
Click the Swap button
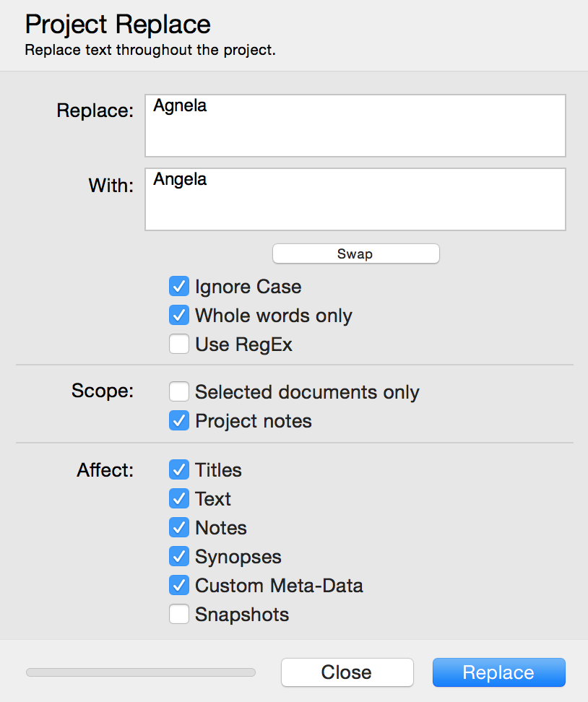click(x=356, y=253)
